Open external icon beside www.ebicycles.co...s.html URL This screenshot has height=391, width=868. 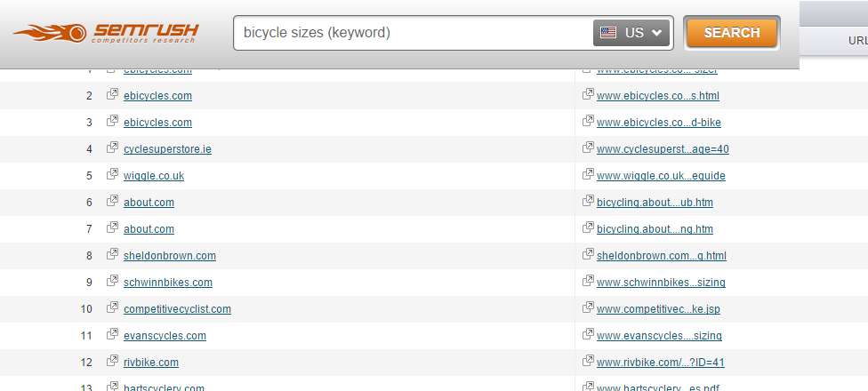pyautogui.click(x=588, y=94)
